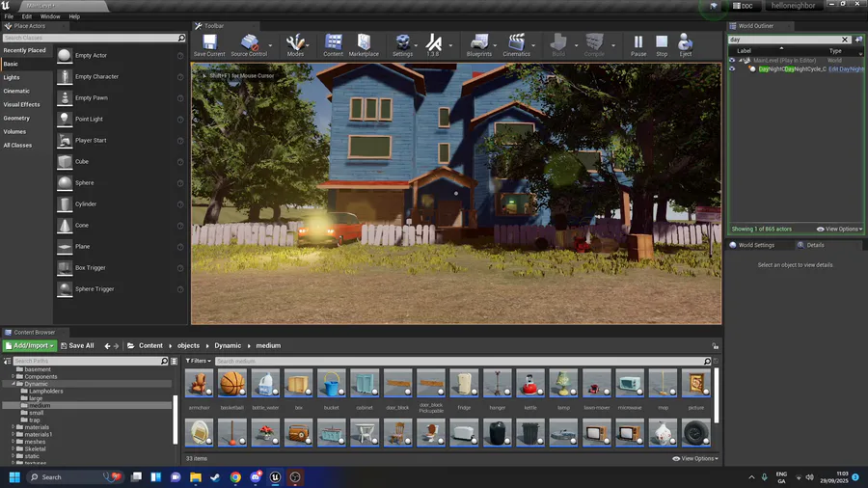Open Source Control from toolbar
Screen dimensions: 868x488
249,45
